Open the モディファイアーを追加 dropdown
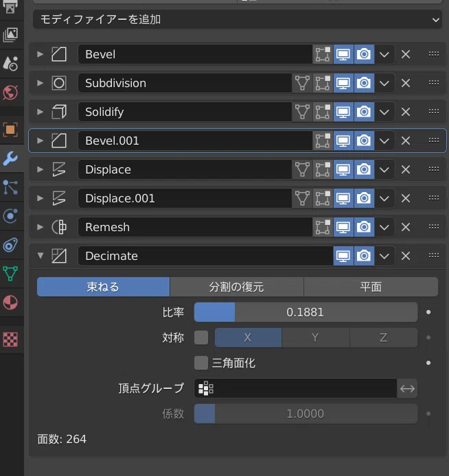Screen dimensions: 449x476 tap(238, 19)
